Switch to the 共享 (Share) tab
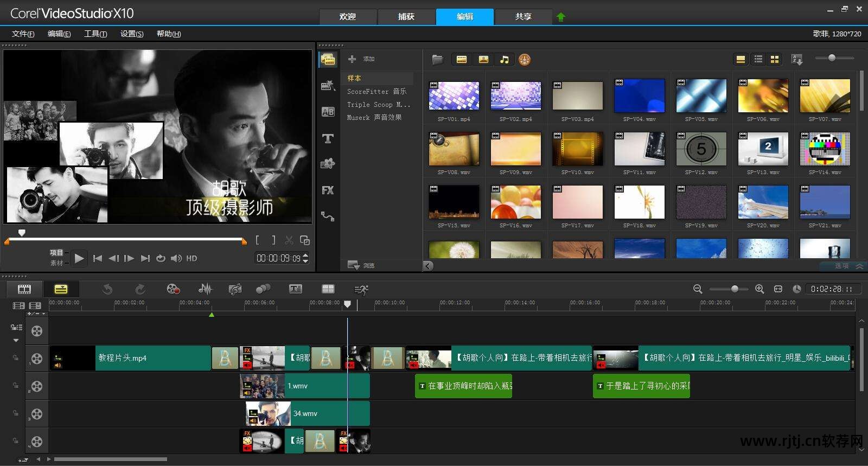Screen dimensions: 868x466 click(523, 17)
